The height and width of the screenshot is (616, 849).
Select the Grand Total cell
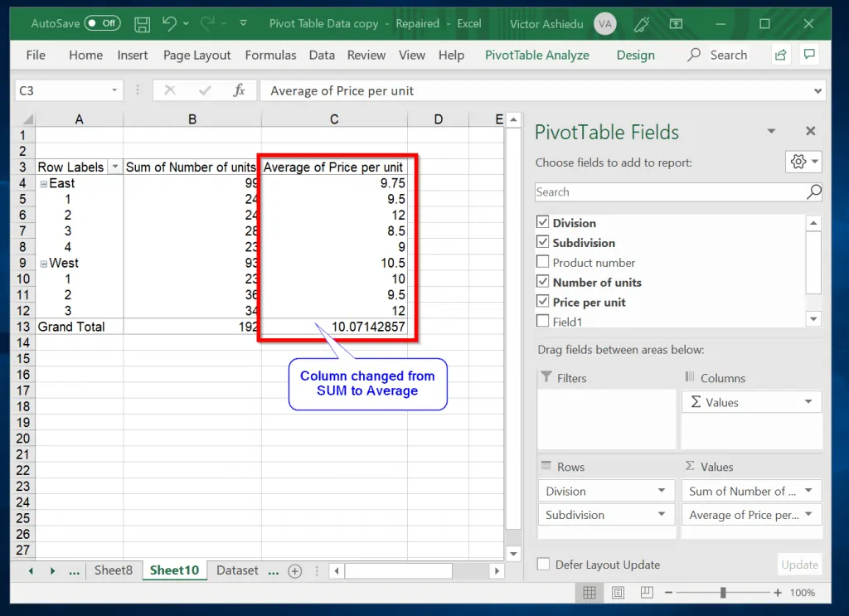click(80, 327)
